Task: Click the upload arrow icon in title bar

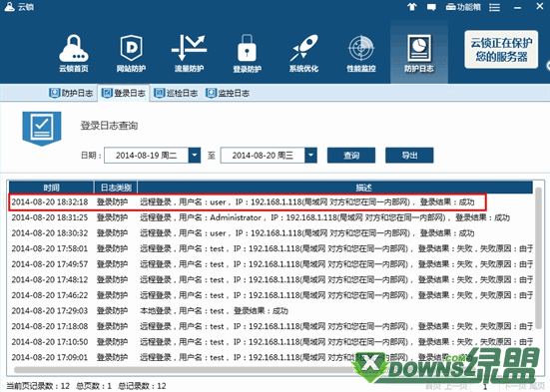Action: point(412,7)
